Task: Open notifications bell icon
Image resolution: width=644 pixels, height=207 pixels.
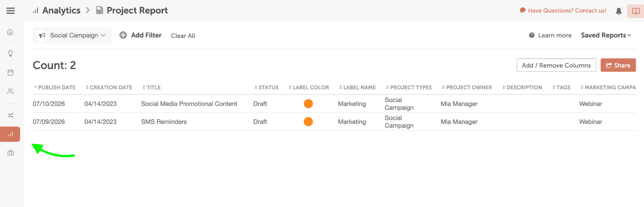Action: 619,11
